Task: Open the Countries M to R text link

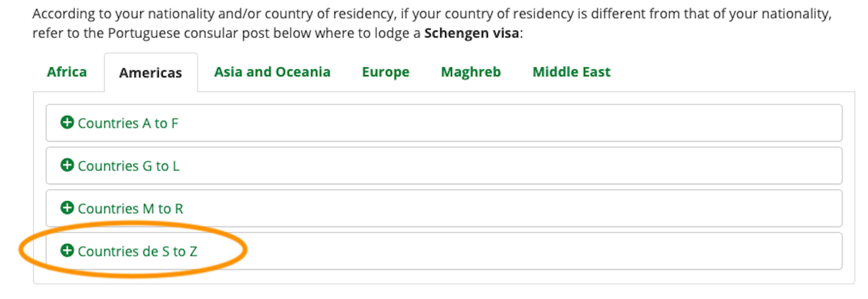Action: pos(130,209)
